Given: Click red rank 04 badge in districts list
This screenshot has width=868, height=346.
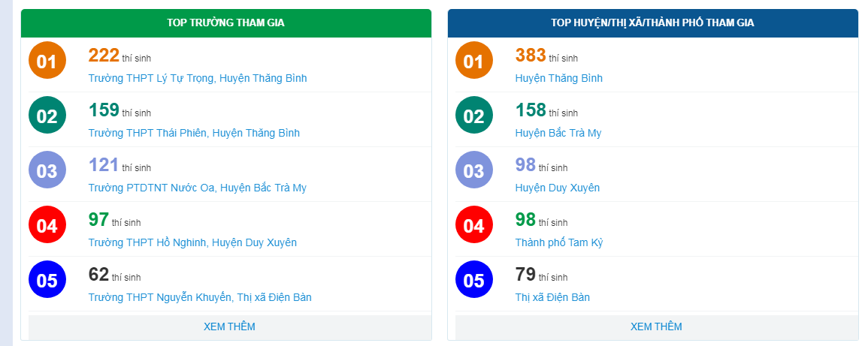Looking at the screenshot, I should coord(474,224).
